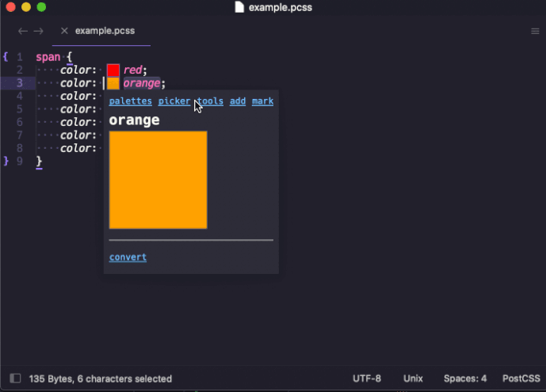The width and height of the screenshot is (546, 392).
Task: Click the large orange color preview
Action: (158, 180)
